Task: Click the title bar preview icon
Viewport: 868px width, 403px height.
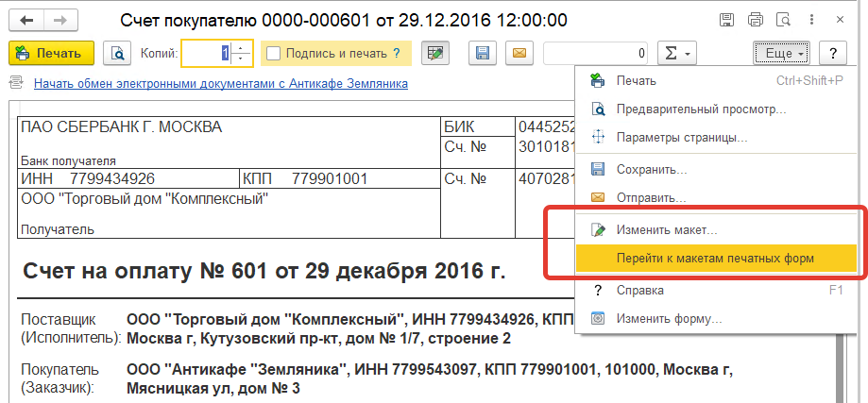Action: pos(784,21)
